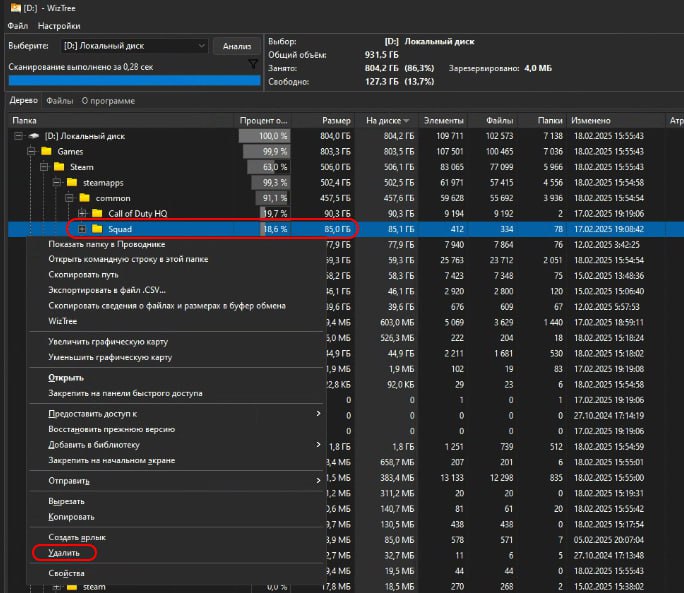This screenshot has width=684, height=593.
Task: Open the drive selection dropdown
Action: point(134,46)
